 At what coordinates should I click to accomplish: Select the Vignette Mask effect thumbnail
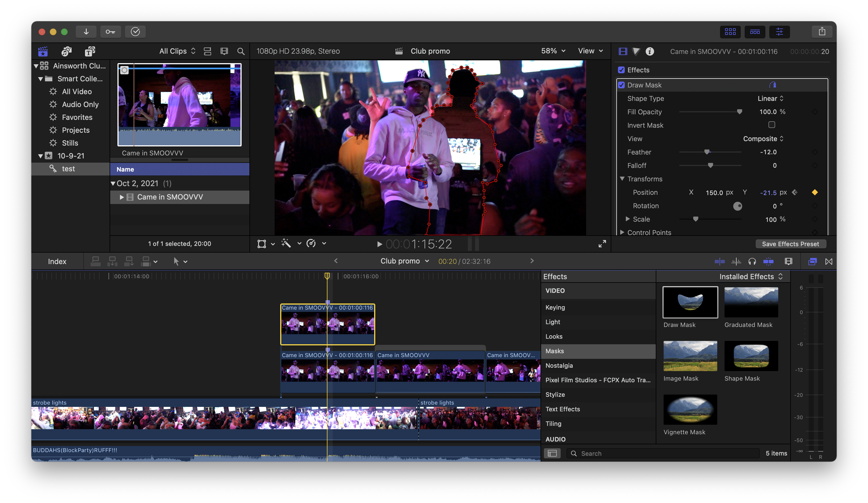(690, 409)
